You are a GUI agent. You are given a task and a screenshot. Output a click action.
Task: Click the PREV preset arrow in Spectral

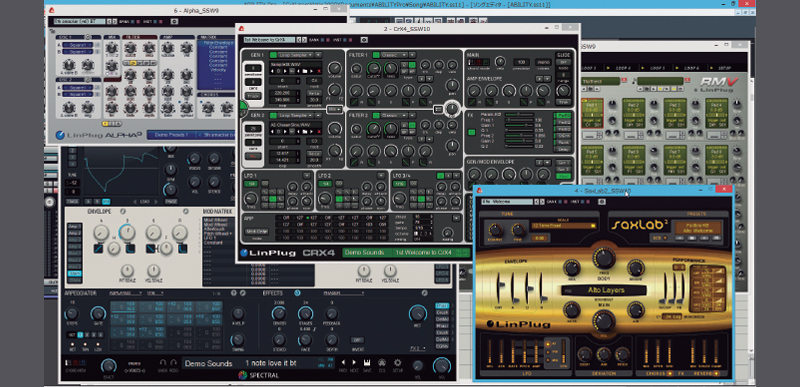coord(343,362)
